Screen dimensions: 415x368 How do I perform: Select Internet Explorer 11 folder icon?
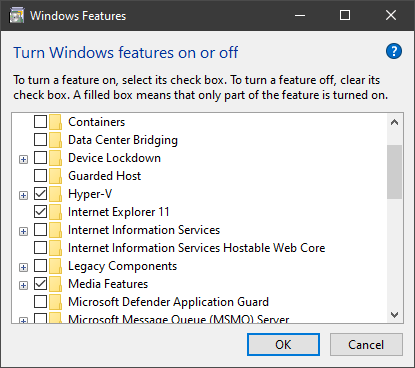pos(55,212)
